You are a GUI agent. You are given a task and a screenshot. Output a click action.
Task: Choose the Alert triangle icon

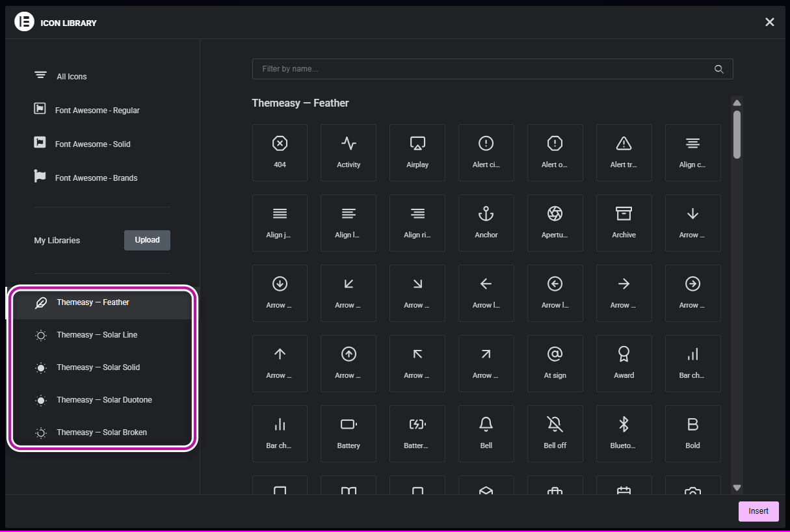coord(624,153)
